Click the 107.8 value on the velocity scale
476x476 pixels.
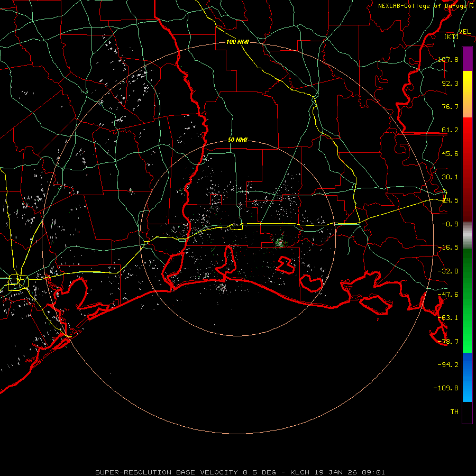[448, 59]
